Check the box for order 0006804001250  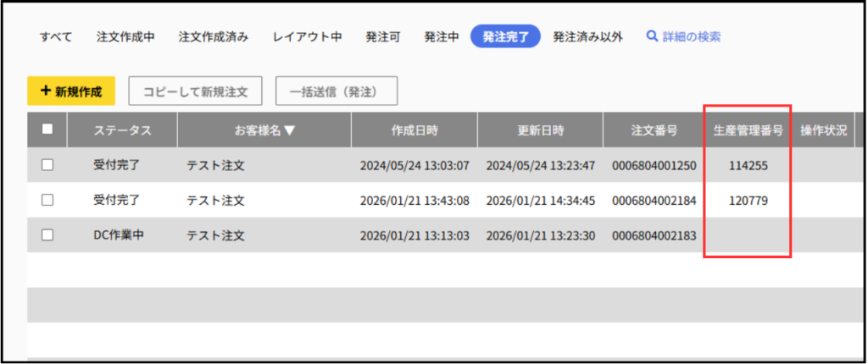point(47,165)
